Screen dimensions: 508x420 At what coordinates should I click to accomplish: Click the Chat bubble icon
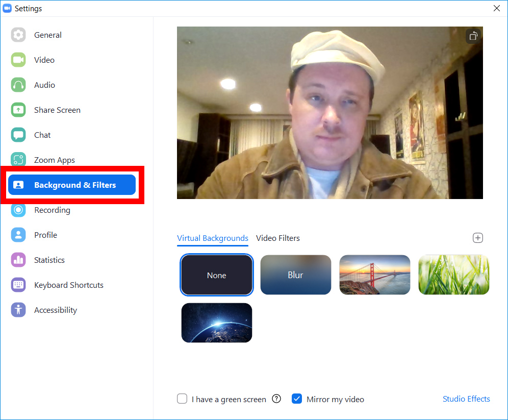point(18,135)
